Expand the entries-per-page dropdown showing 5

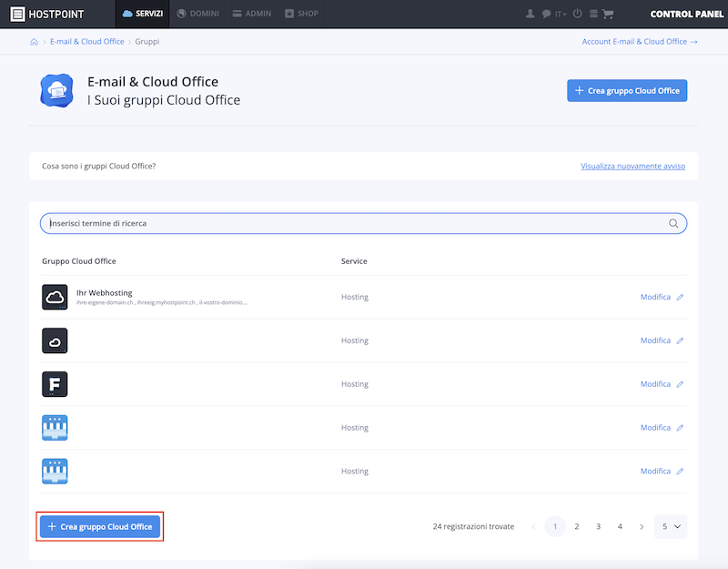671,526
